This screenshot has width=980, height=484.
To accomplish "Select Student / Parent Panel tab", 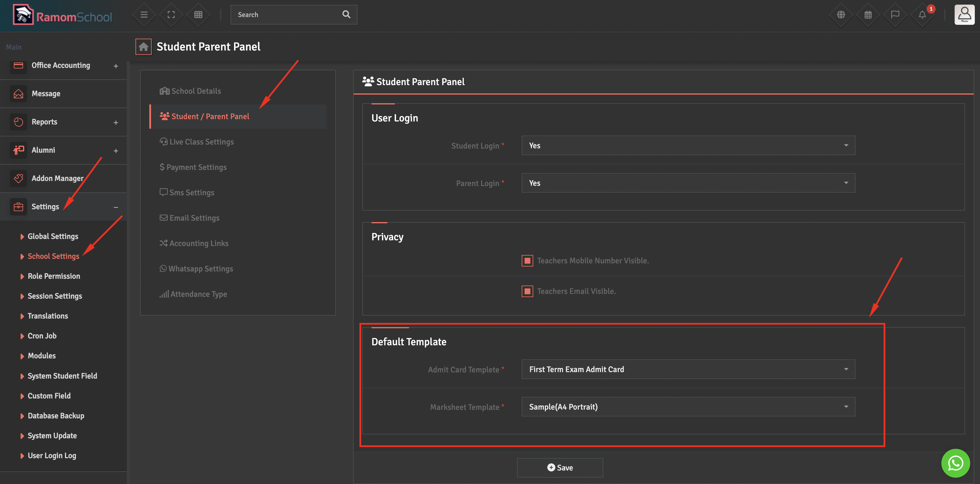I will (238, 117).
